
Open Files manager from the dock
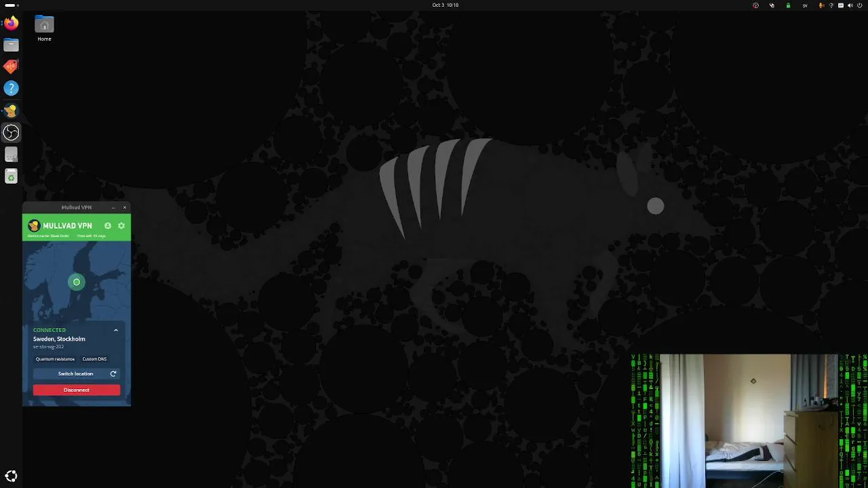point(11,45)
